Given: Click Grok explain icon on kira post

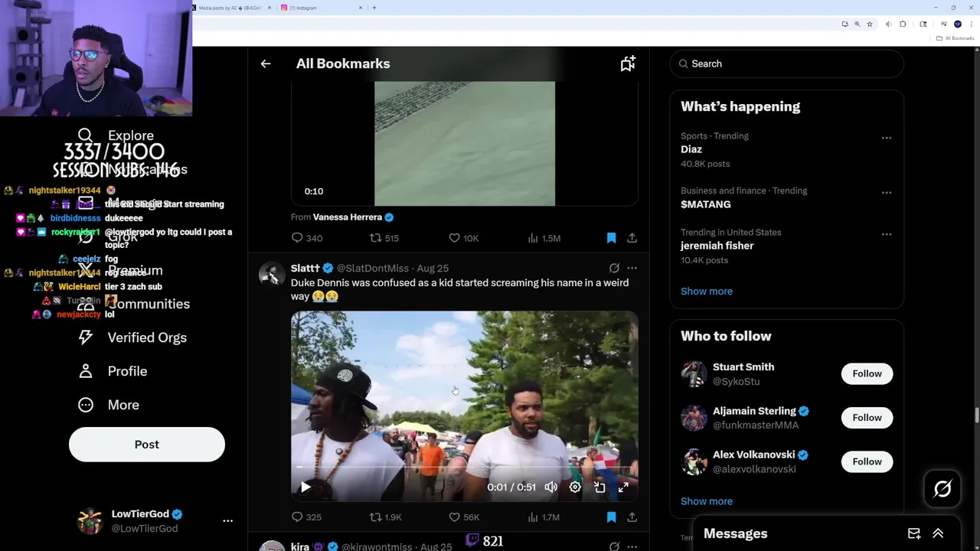Looking at the screenshot, I should [614, 546].
